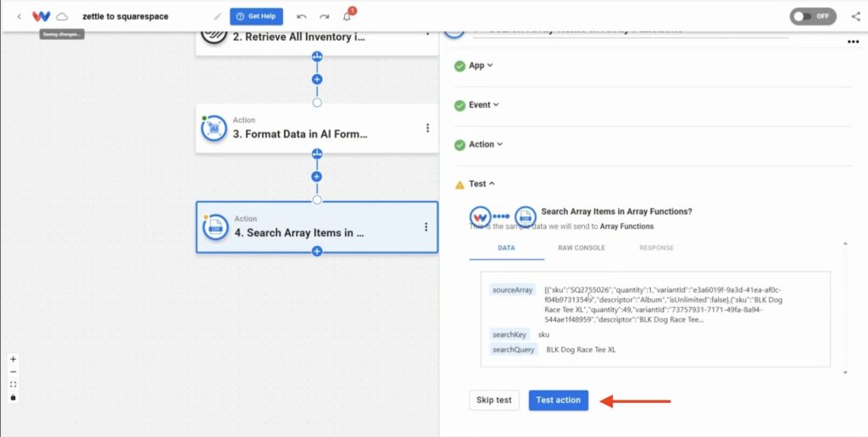Viewport: 868px width, 437px height.
Task: Click the cloud save status icon
Action: click(x=62, y=17)
